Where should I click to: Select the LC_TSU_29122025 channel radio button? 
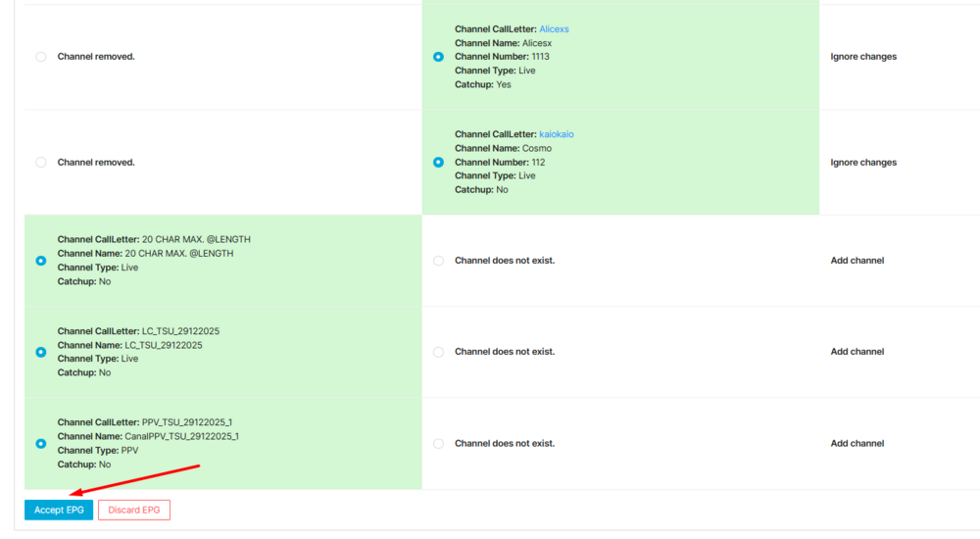pos(40,352)
